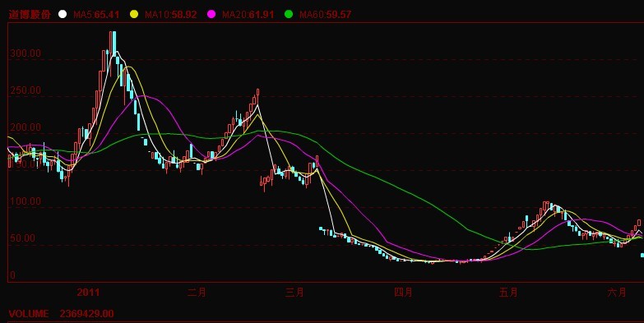Click the 100.00 price axis label

click(25, 201)
